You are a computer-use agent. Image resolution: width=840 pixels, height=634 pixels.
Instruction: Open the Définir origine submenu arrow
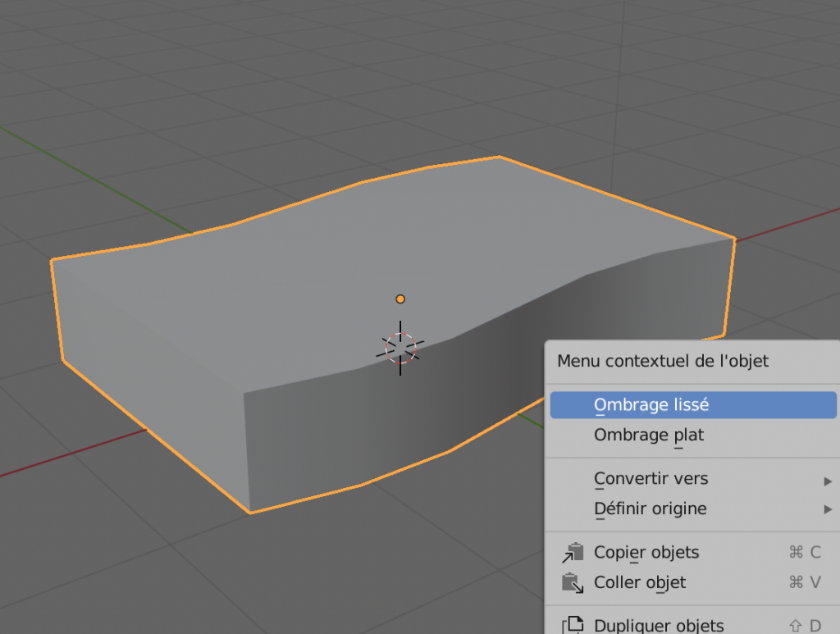pyautogui.click(x=828, y=509)
